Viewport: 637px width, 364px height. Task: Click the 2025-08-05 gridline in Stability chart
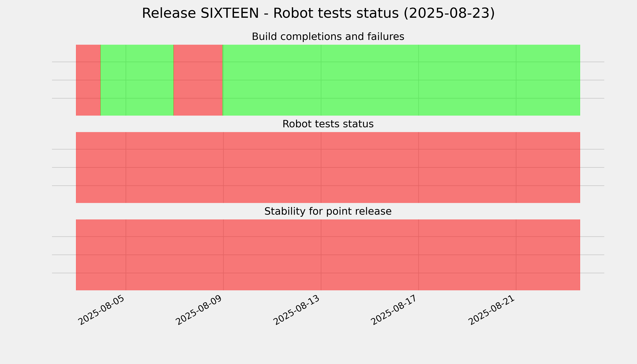(126, 255)
